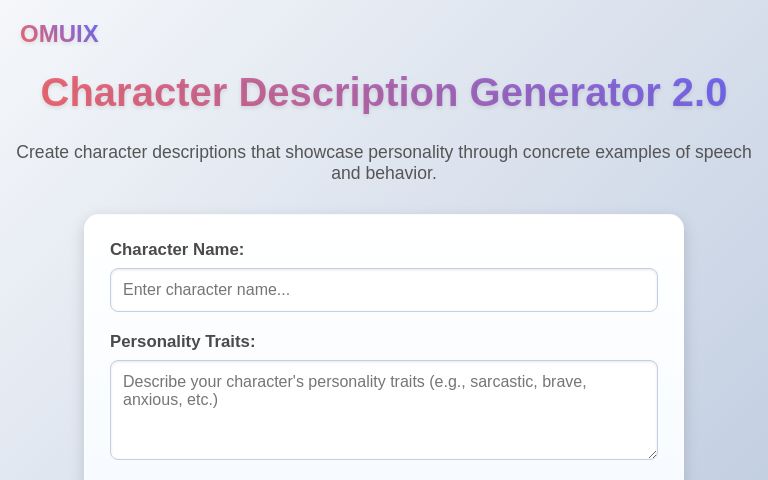Focus the Character Name input field

pos(384,290)
